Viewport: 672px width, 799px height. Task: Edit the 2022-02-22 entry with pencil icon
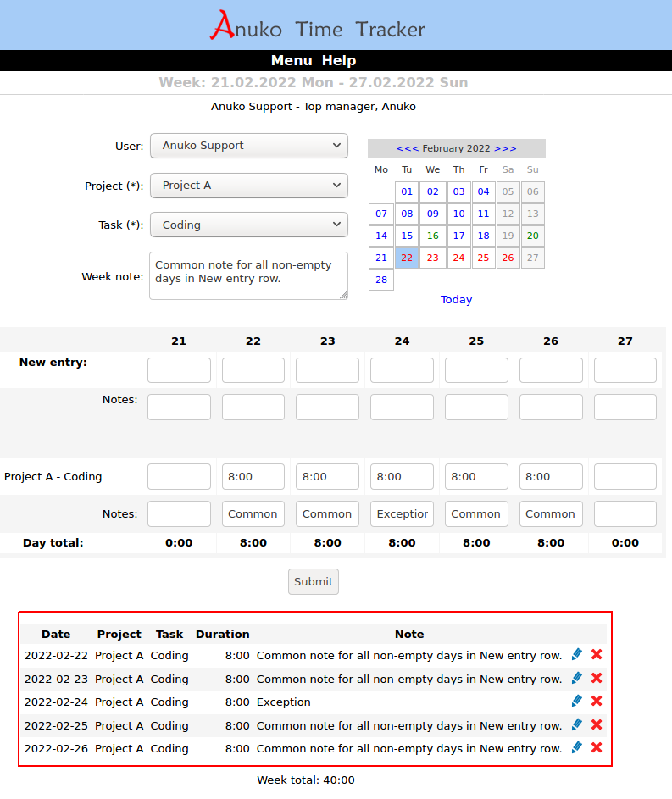click(577, 655)
